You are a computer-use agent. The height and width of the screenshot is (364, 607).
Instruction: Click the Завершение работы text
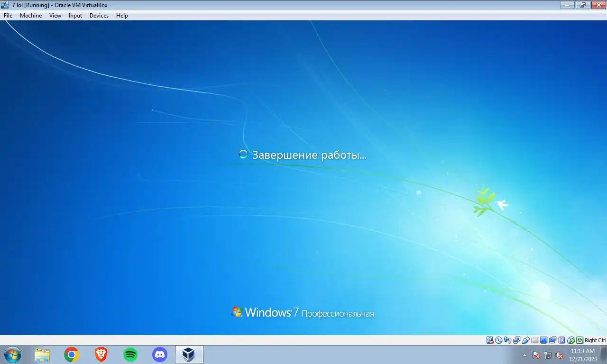point(309,155)
